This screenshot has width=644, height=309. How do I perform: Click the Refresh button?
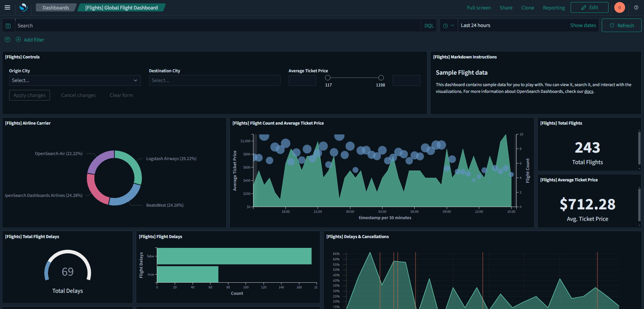(622, 25)
